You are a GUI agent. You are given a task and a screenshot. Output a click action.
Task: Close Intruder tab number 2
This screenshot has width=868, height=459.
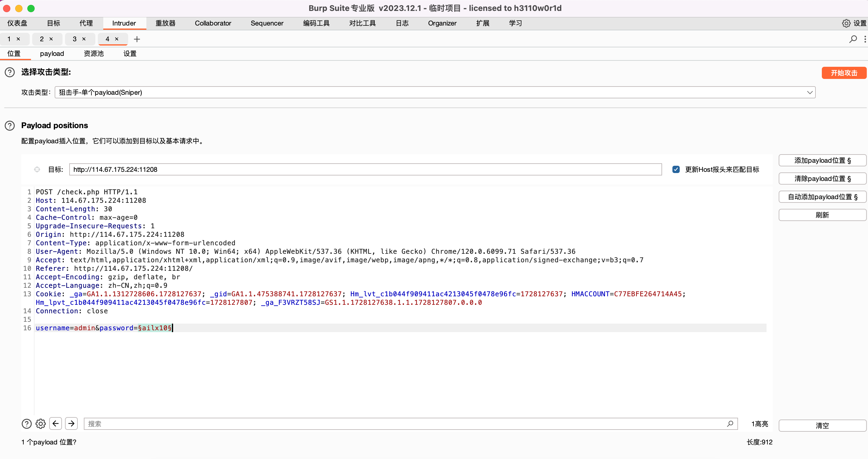[51, 39]
